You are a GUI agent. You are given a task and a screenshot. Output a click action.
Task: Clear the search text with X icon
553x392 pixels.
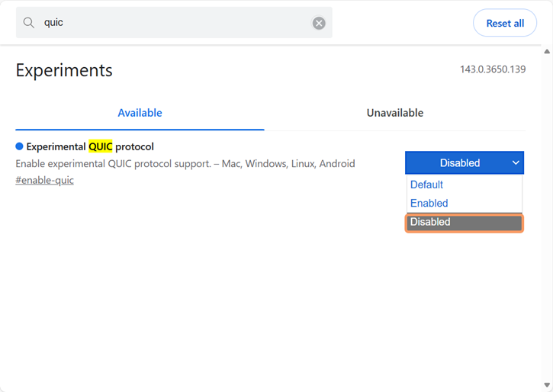(x=319, y=23)
